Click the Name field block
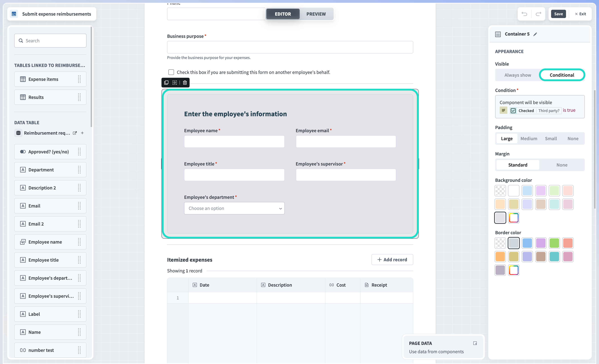This screenshot has width=599, height=364. click(x=50, y=332)
